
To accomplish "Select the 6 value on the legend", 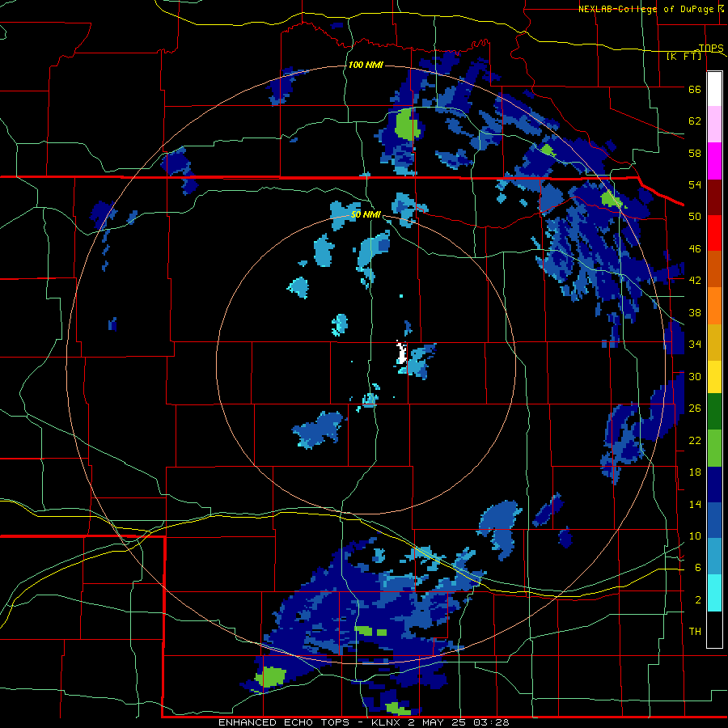I will (x=697, y=568).
